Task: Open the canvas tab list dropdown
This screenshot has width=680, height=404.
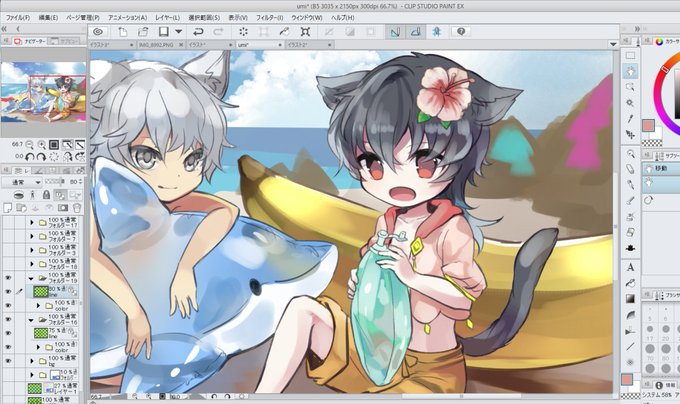Action: 613,44
